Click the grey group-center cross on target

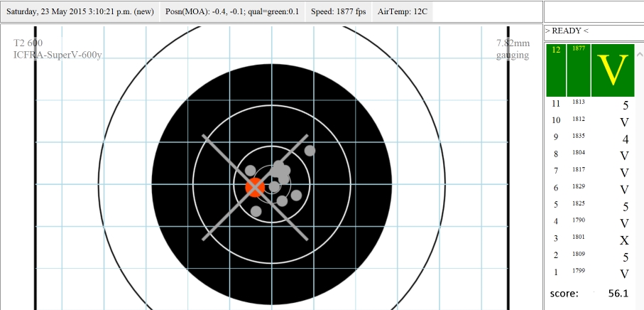255,188
